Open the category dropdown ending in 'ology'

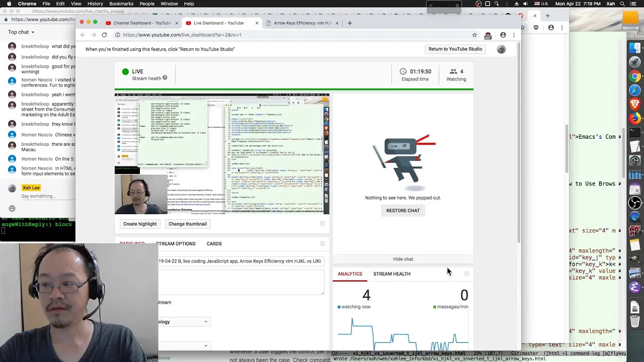coord(184,322)
